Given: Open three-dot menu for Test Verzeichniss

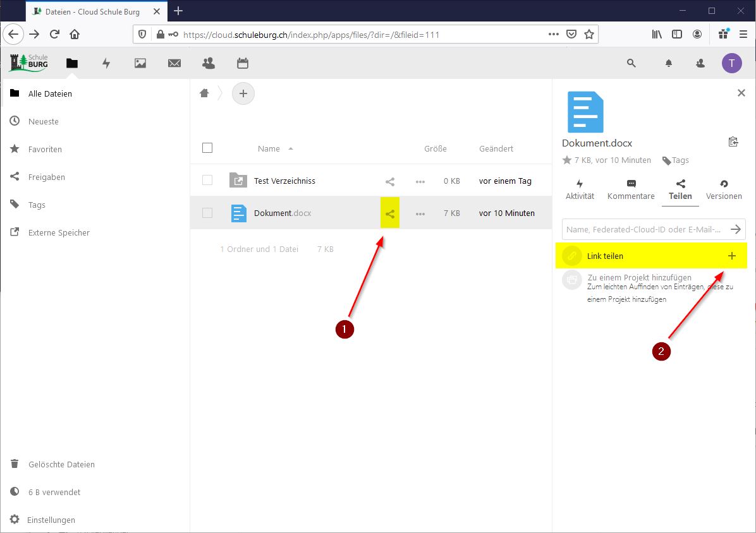Looking at the screenshot, I should (420, 181).
